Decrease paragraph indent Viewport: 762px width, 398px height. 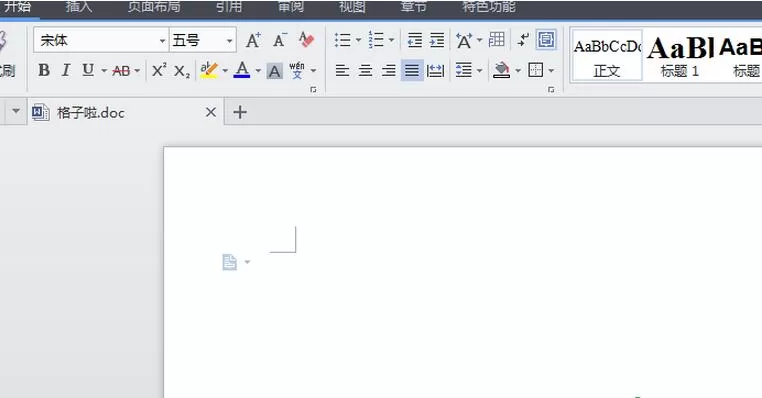point(415,40)
